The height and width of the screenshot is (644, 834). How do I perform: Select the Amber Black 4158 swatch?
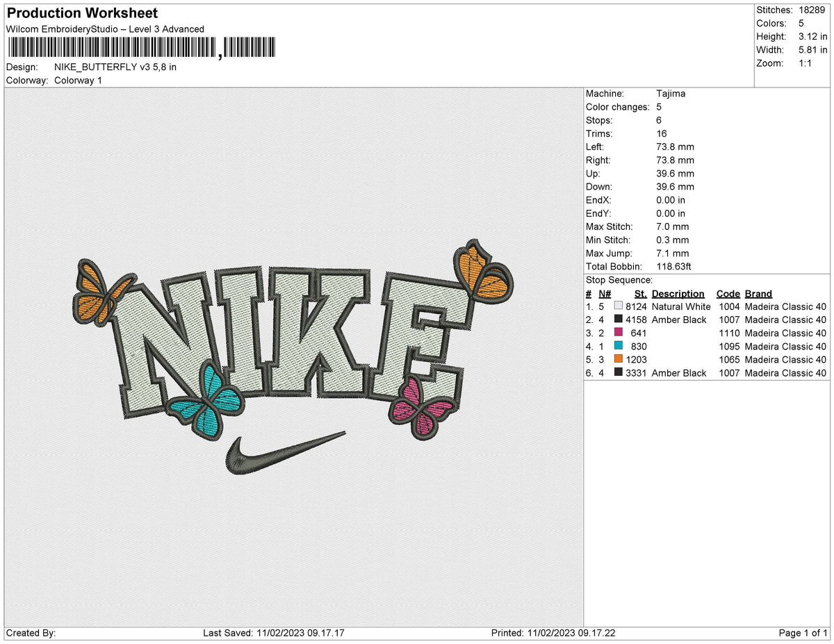click(x=619, y=320)
